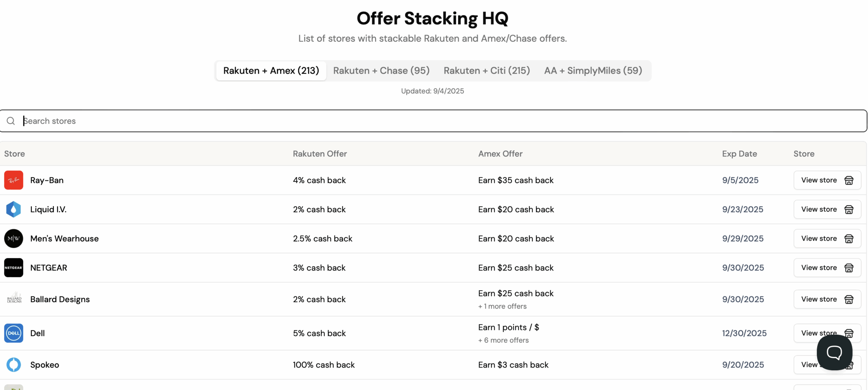
Task: Click the Exp Date column header
Action: (x=739, y=154)
